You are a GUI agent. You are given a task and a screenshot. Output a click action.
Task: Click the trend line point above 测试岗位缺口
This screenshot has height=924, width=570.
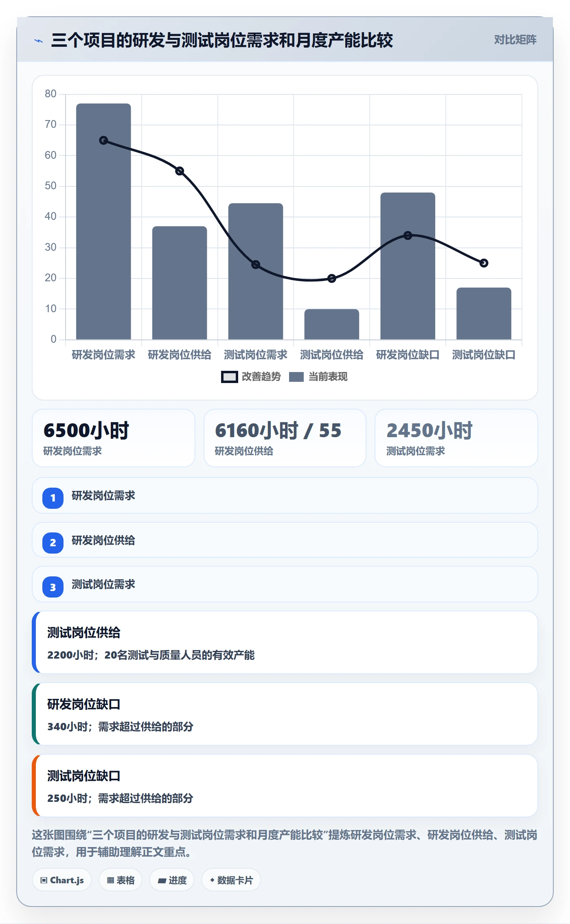point(484,263)
